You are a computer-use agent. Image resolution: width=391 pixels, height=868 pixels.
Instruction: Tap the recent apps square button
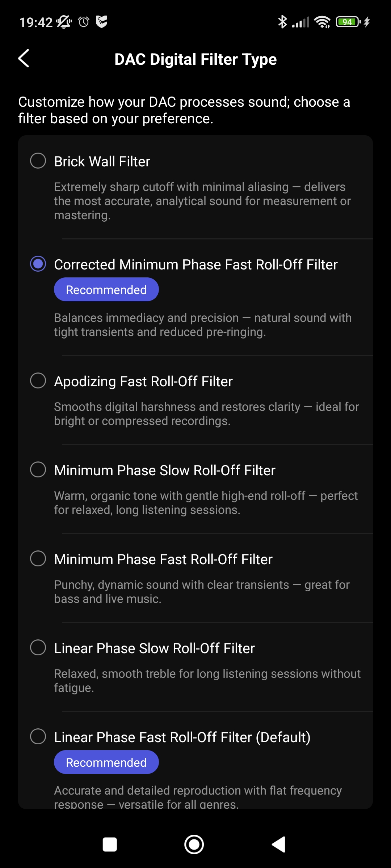110,845
